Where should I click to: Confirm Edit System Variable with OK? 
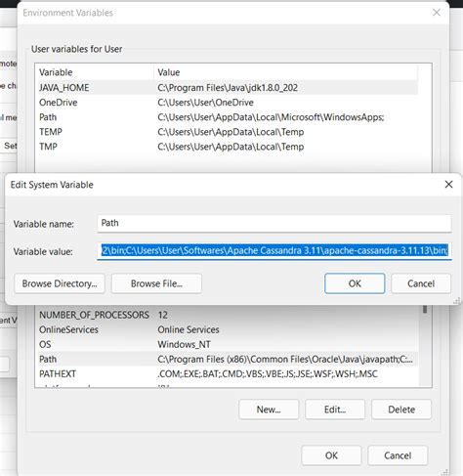click(355, 283)
